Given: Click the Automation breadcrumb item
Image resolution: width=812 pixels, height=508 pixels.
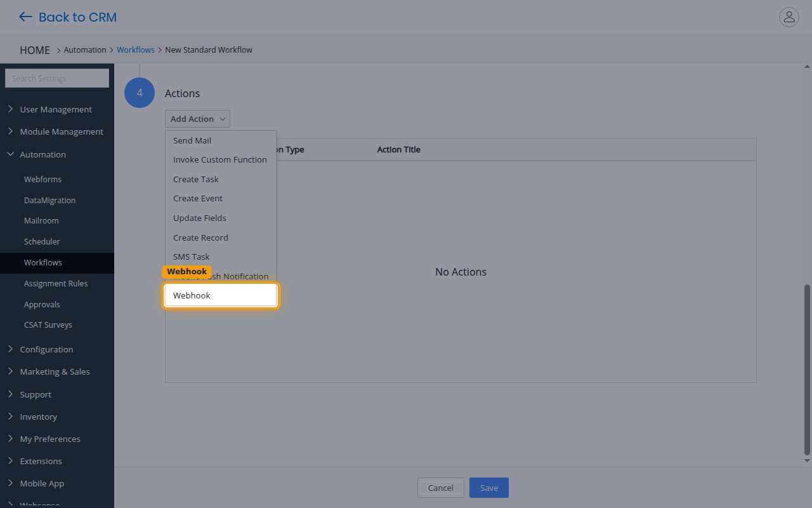Looking at the screenshot, I should coord(85,50).
